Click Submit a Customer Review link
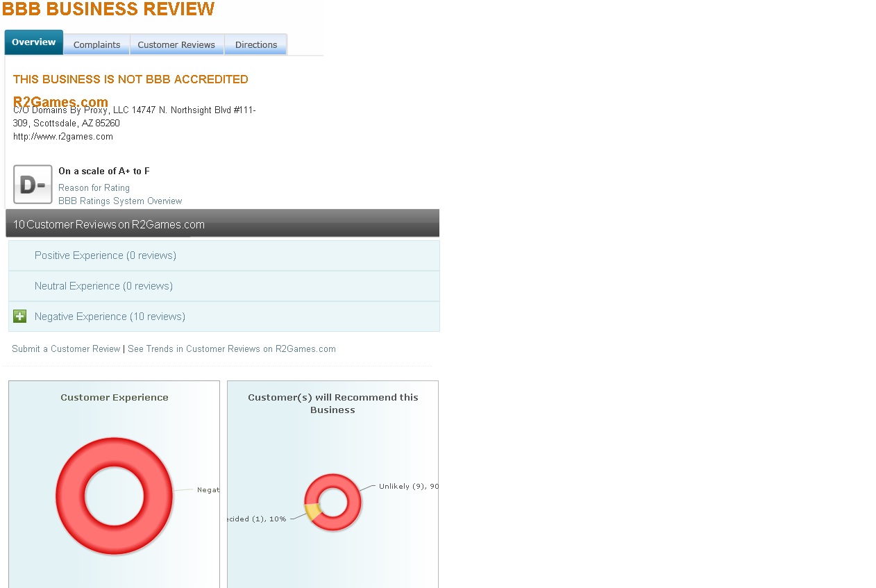The height and width of the screenshot is (588, 876). [66, 349]
